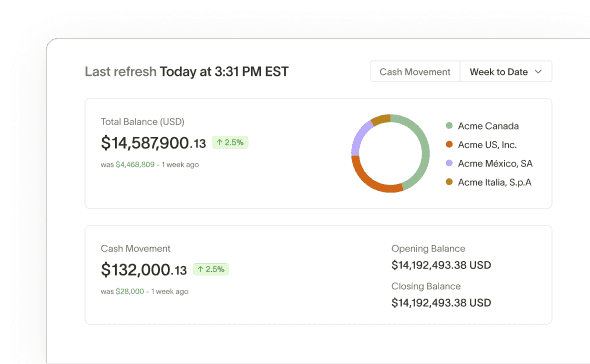Click the Cash Movement card heading

click(x=135, y=248)
